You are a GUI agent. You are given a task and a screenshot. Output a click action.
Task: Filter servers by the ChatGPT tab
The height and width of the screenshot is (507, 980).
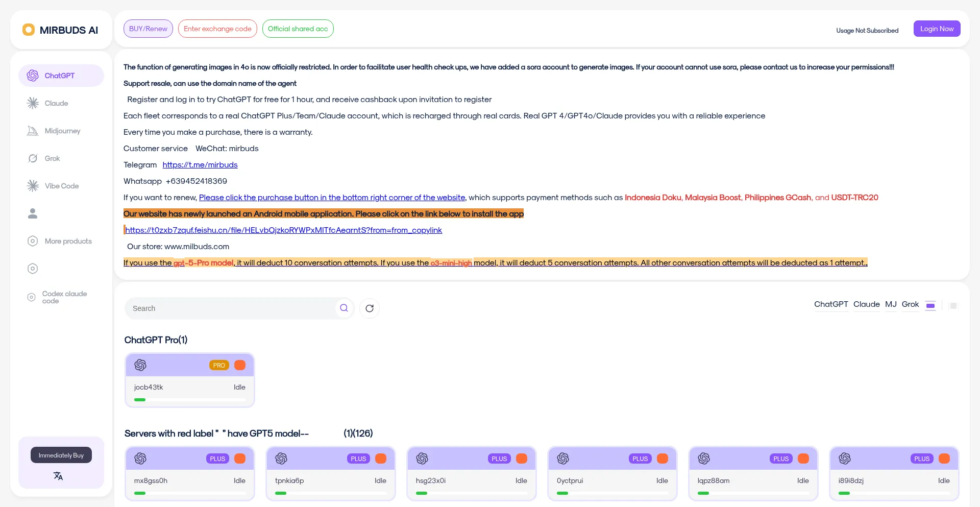pos(831,304)
